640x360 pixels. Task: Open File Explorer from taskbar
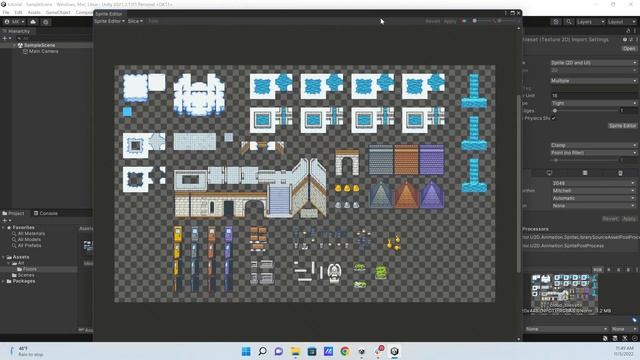click(295, 351)
